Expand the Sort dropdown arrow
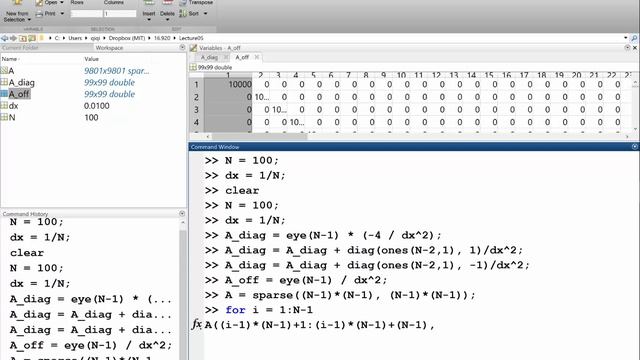The width and height of the screenshot is (640, 360). [x=205, y=13]
